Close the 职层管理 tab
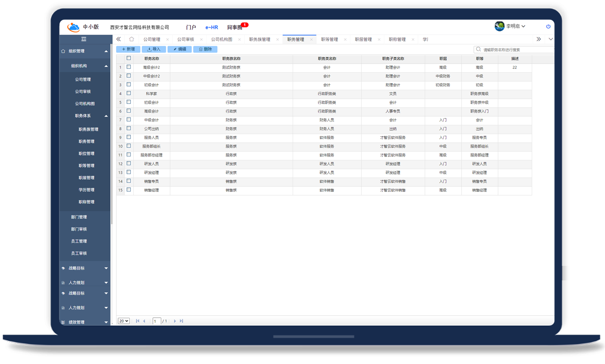Viewport: 605px width, 364px height. [379, 39]
